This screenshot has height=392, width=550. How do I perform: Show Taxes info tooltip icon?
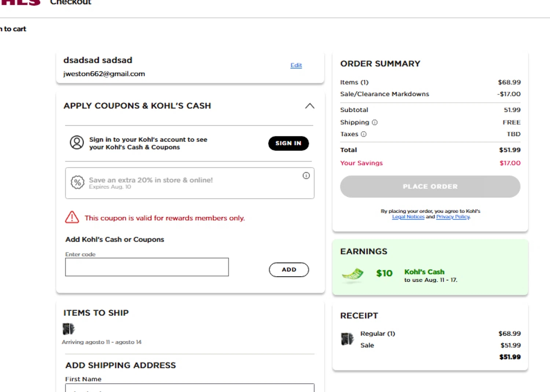pyautogui.click(x=364, y=134)
